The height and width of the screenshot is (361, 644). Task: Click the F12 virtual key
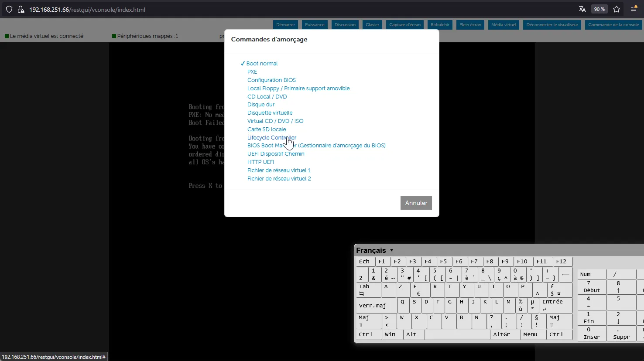point(562,262)
